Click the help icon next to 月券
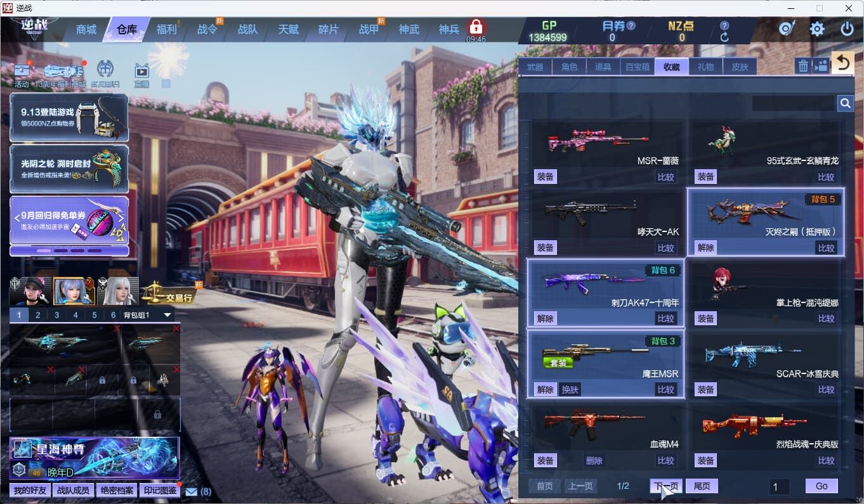864x504 pixels. click(631, 26)
